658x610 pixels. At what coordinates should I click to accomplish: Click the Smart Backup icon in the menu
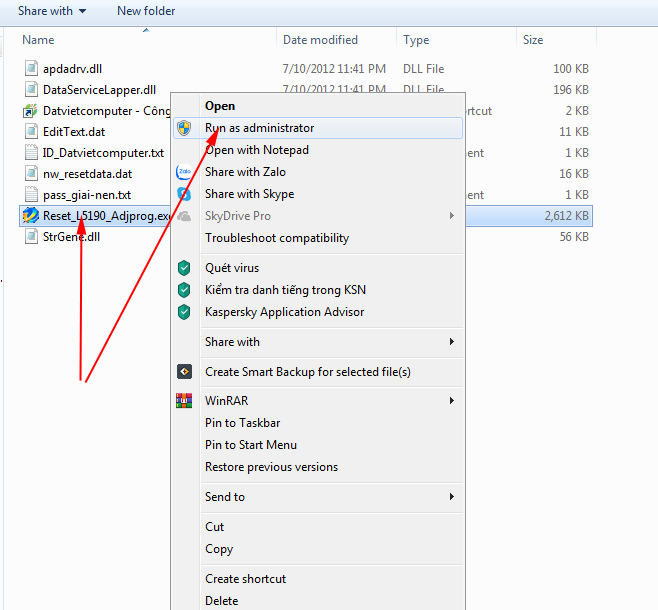coord(184,372)
